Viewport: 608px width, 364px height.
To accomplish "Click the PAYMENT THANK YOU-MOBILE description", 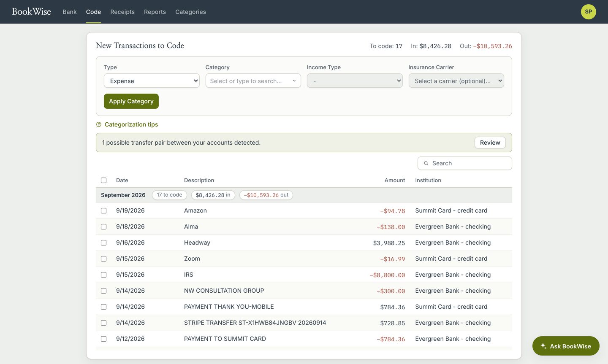I will click(x=229, y=307).
